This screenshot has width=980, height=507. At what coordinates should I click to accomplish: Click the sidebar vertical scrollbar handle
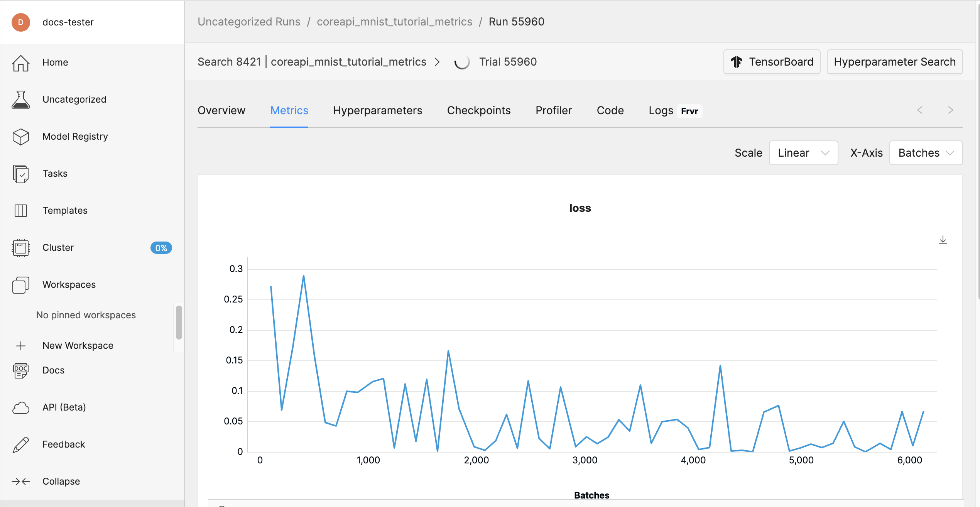179,322
